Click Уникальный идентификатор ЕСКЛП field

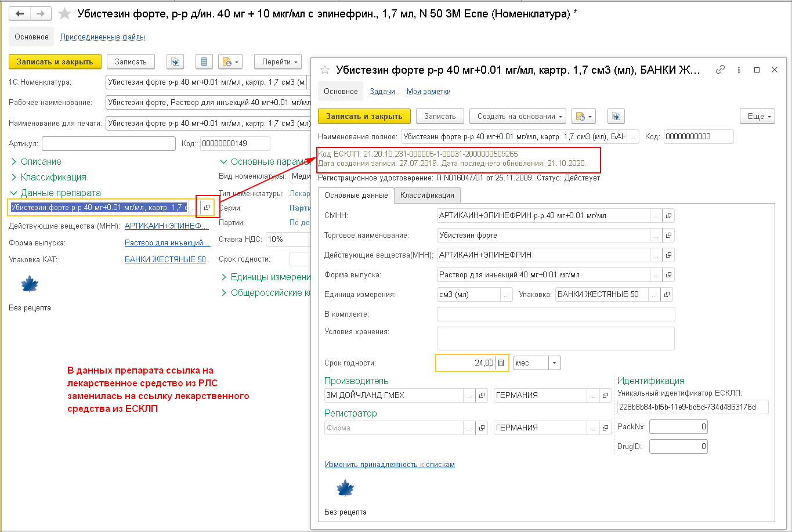click(x=693, y=407)
